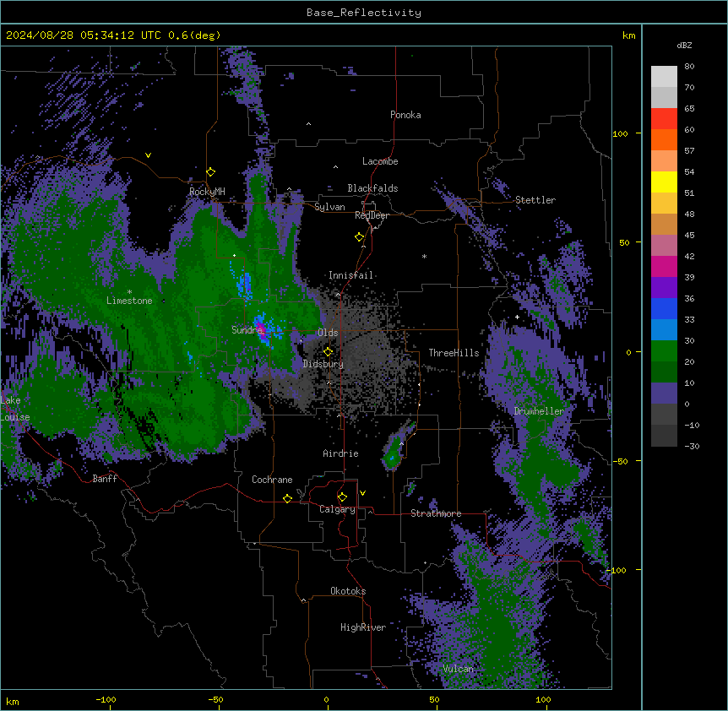Click the Olds town label

point(328,333)
